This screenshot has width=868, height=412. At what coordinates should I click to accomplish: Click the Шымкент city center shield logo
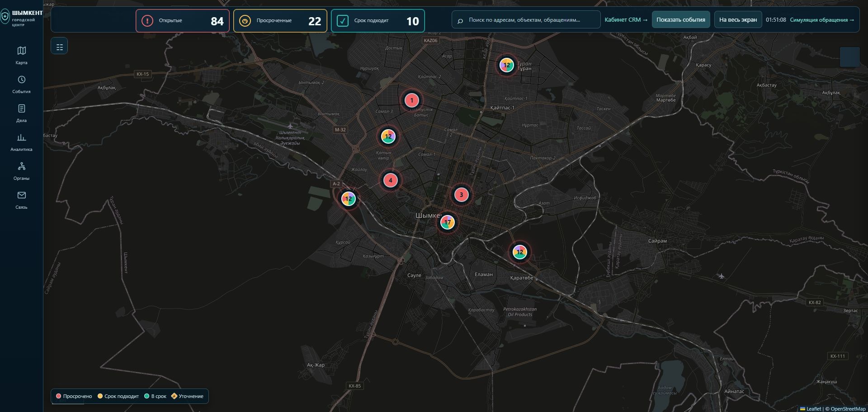[5, 17]
